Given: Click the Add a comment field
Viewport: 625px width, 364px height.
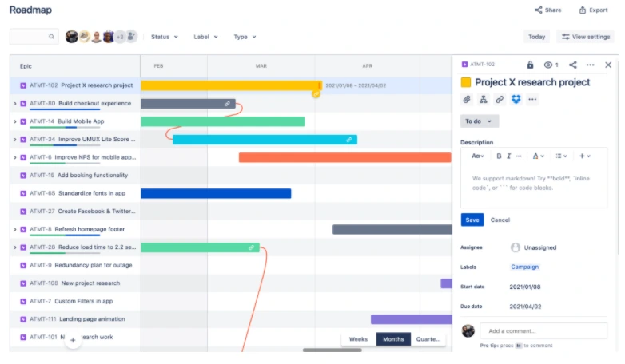Looking at the screenshot, I should point(543,331).
